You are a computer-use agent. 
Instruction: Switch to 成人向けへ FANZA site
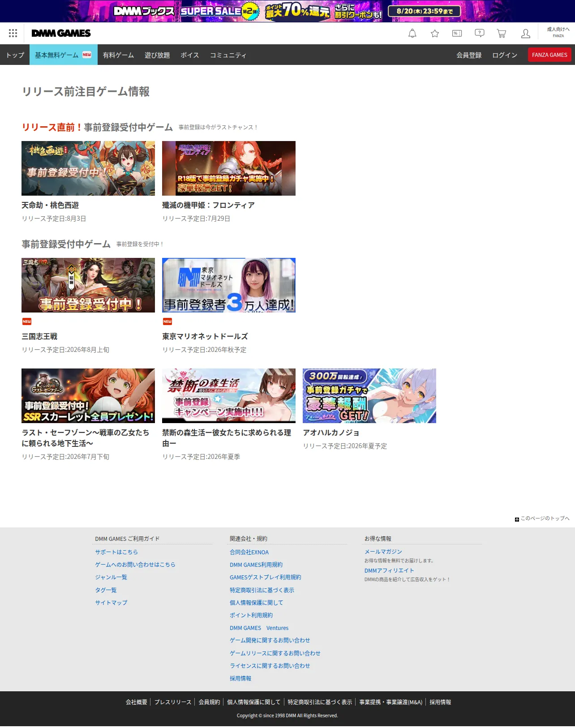pos(558,32)
